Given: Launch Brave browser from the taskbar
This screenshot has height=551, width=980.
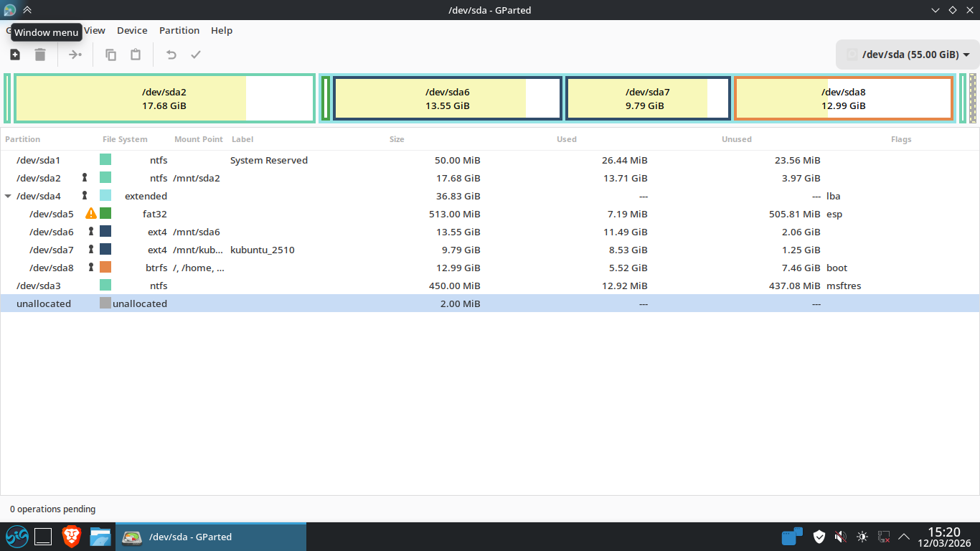Looking at the screenshot, I should click(71, 537).
